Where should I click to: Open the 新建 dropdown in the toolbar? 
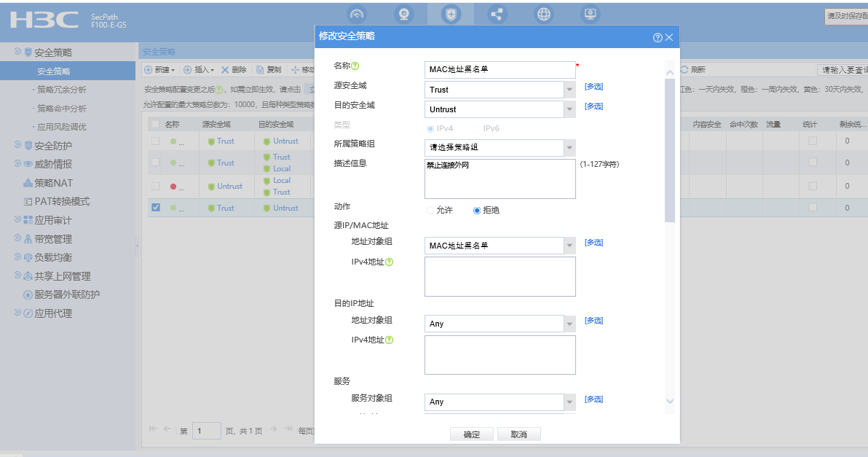click(x=160, y=70)
